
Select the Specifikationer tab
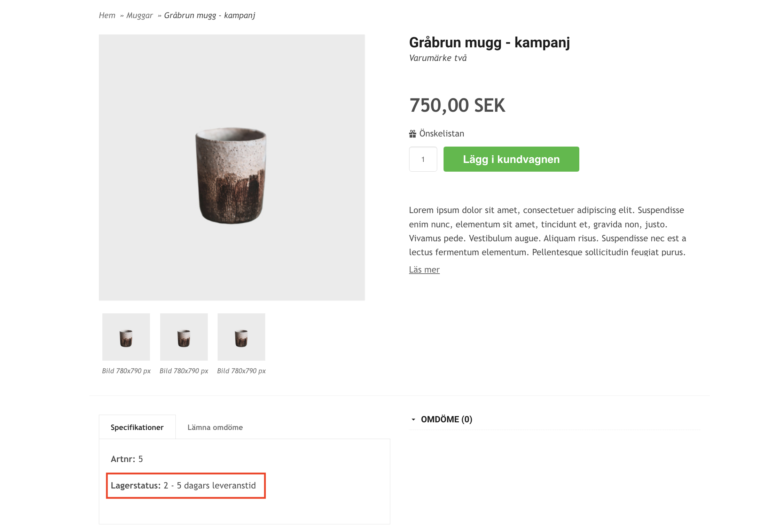[x=137, y=427]
